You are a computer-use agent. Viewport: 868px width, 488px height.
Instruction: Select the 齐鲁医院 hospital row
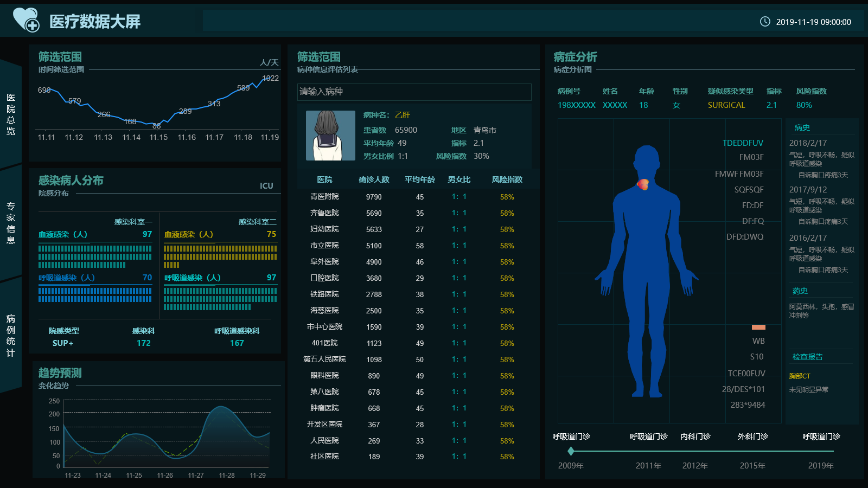(414, 213)
